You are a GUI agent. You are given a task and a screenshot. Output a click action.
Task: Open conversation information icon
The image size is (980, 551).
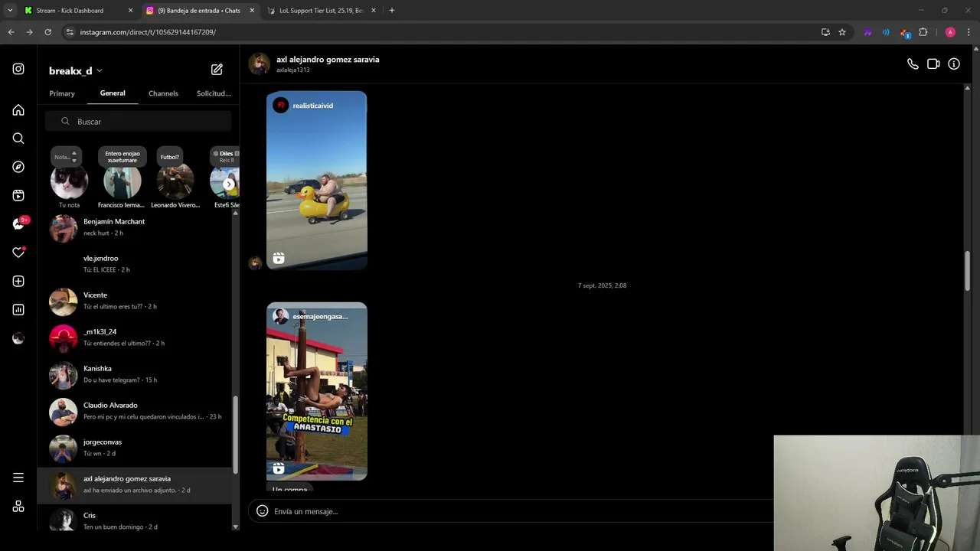click(954, 64)
